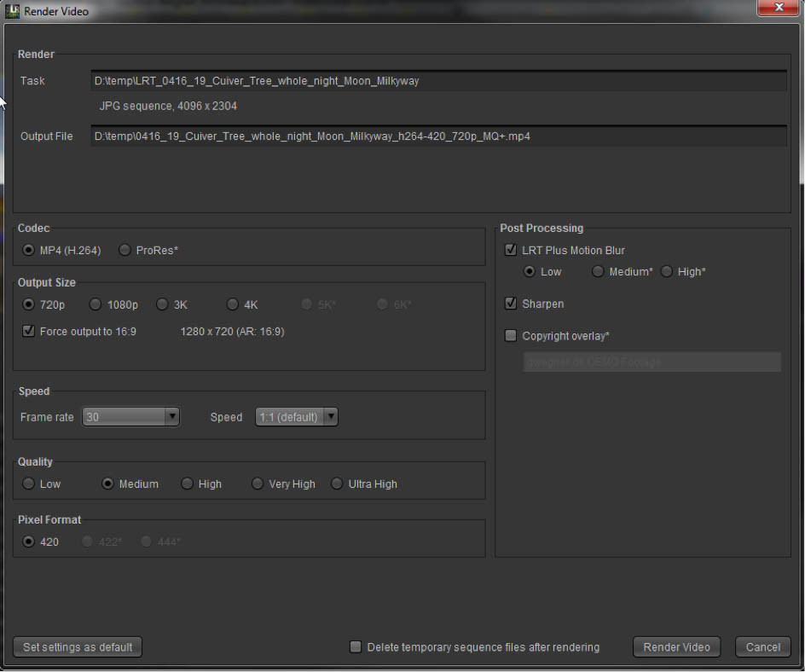Close the Render Video dialog window

coord(779,7)
